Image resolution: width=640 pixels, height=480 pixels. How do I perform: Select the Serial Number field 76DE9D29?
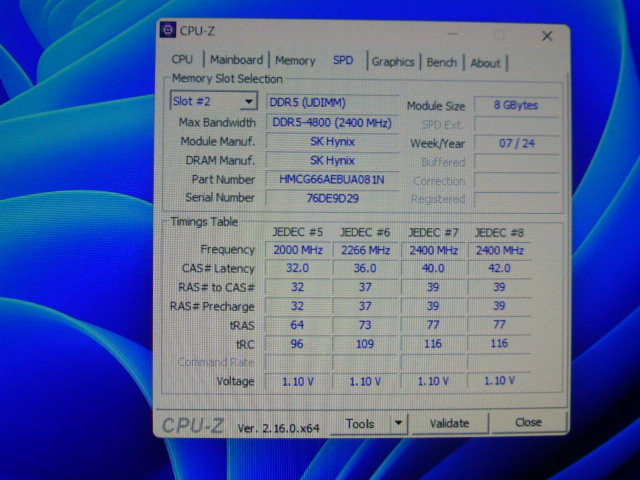pos(331,198)
